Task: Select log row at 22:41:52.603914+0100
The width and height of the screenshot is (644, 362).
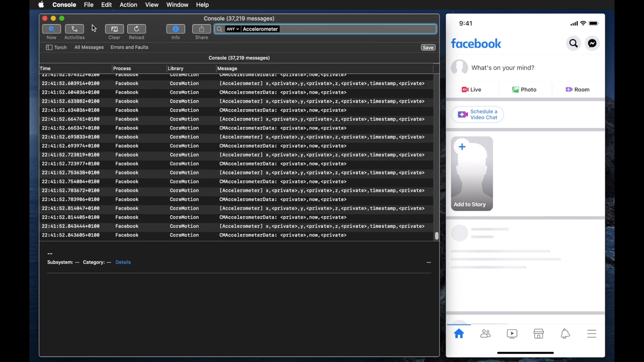Action: [x=237, y=83]
